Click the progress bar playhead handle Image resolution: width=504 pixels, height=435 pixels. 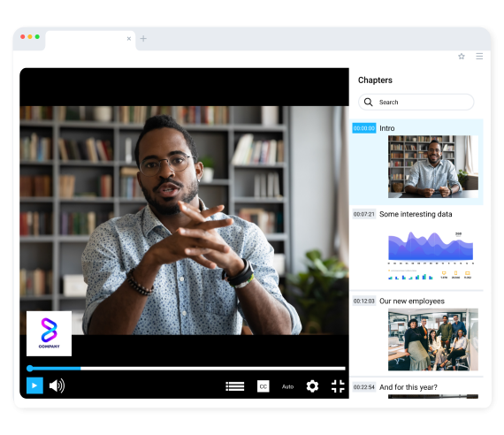[30, 368]
